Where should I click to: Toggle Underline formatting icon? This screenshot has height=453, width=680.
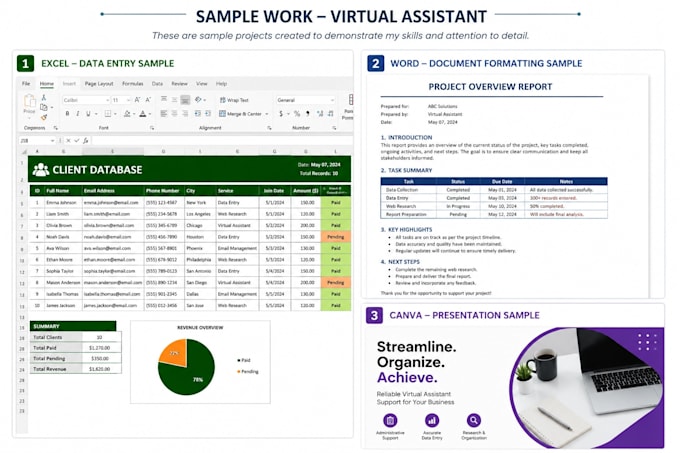pos(88,114)
